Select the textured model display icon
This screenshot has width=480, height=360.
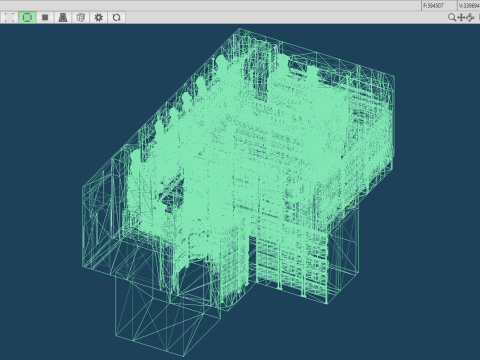coord(63,17)
